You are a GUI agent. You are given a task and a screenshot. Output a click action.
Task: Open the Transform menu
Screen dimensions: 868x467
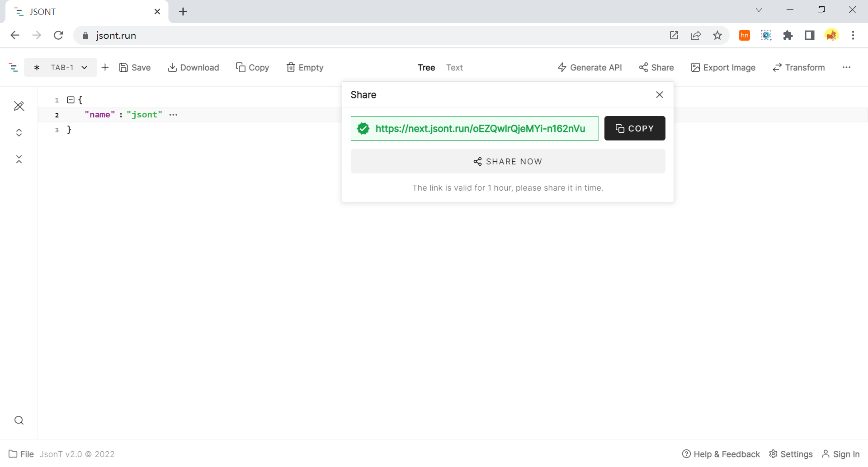(798, 67)
